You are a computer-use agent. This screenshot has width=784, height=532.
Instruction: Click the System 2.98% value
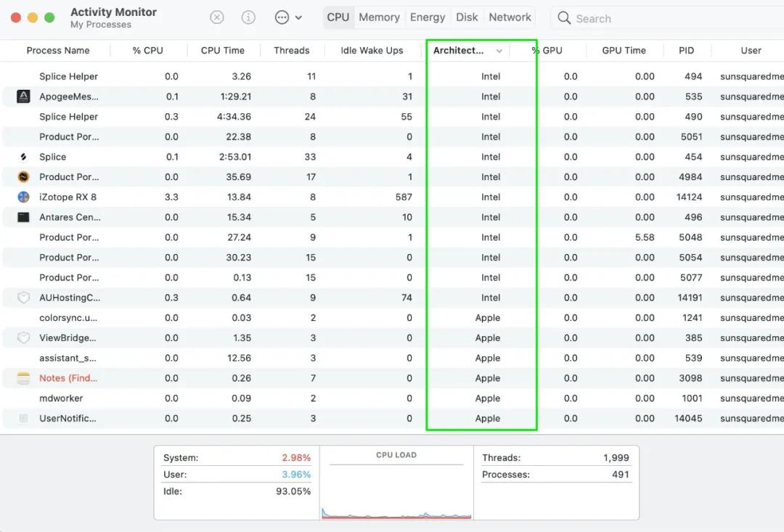[296, 457]
